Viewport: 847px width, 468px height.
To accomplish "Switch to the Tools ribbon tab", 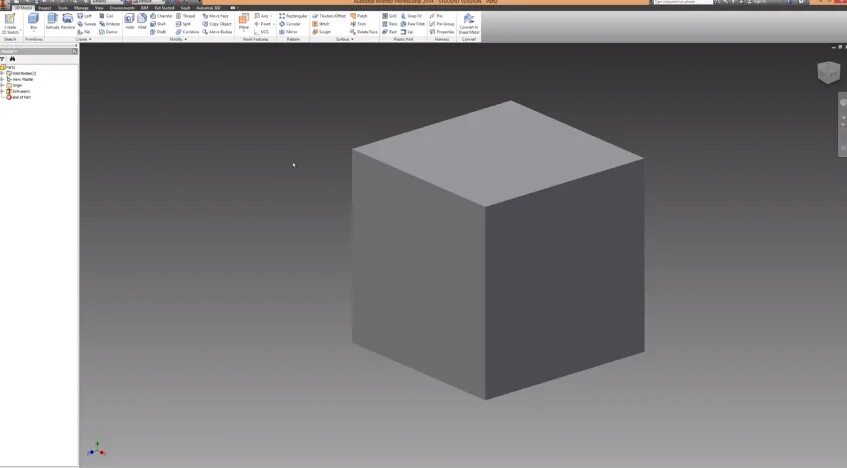I will [x=63, y=8].
